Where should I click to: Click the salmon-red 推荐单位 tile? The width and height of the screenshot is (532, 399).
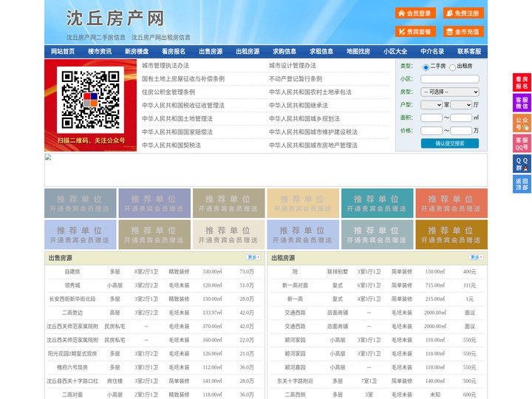tap(451, 203)
